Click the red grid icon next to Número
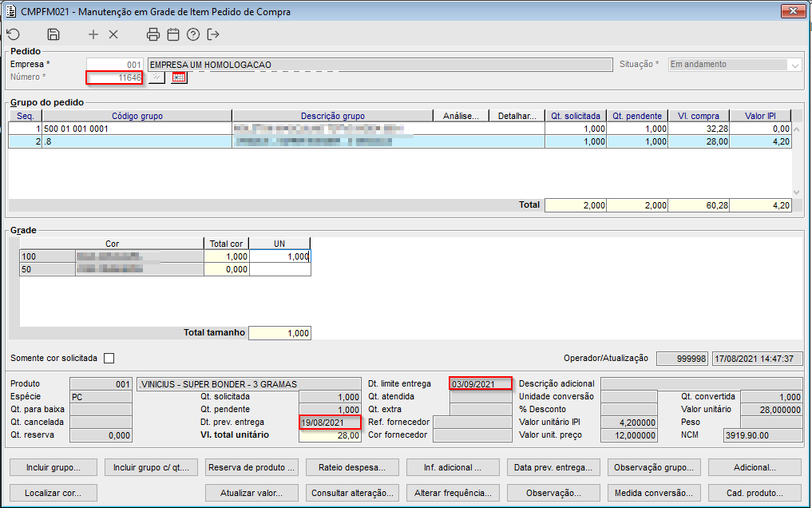 coord(179,77)
